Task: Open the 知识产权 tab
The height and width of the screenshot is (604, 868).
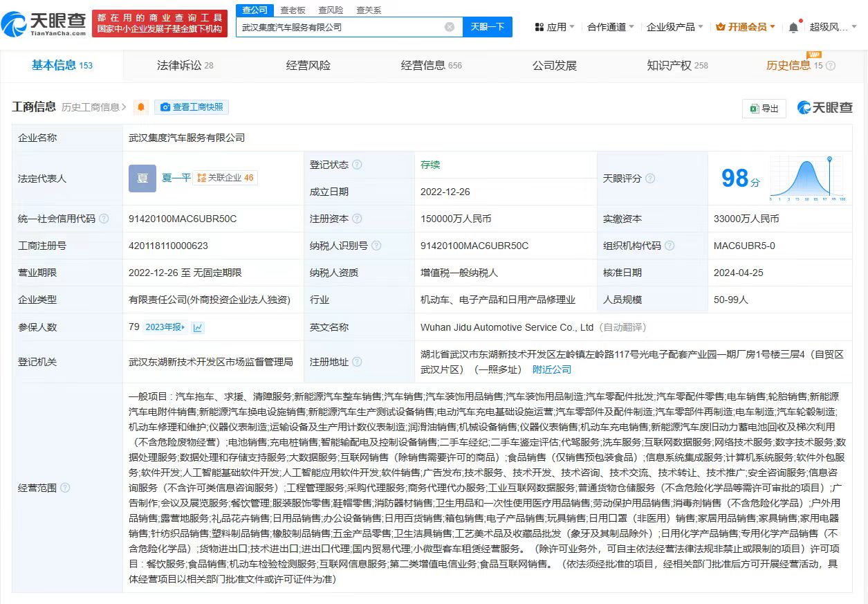Action: tap(676, 66)
